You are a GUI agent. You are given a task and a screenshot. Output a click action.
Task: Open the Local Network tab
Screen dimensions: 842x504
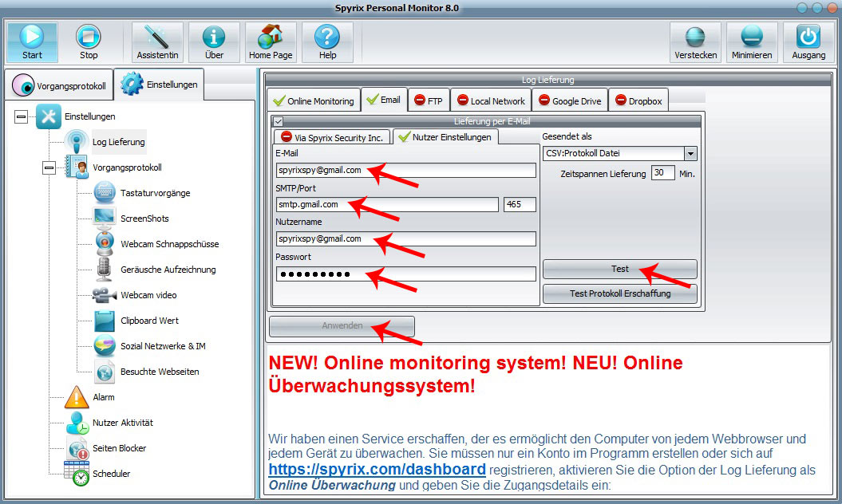pos(491,100)
